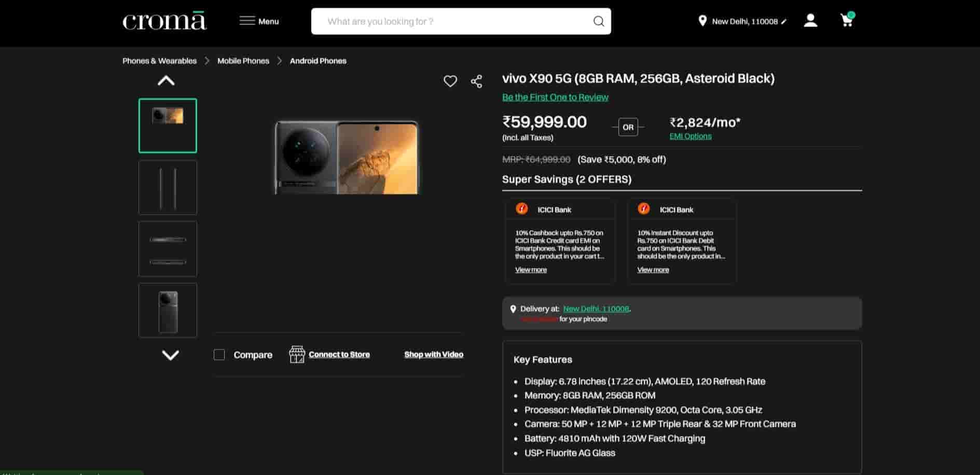This screenshot has height=475, width=980.
Task: Expand View more on ICICI cashback offer
Action: tap(531, 270)
